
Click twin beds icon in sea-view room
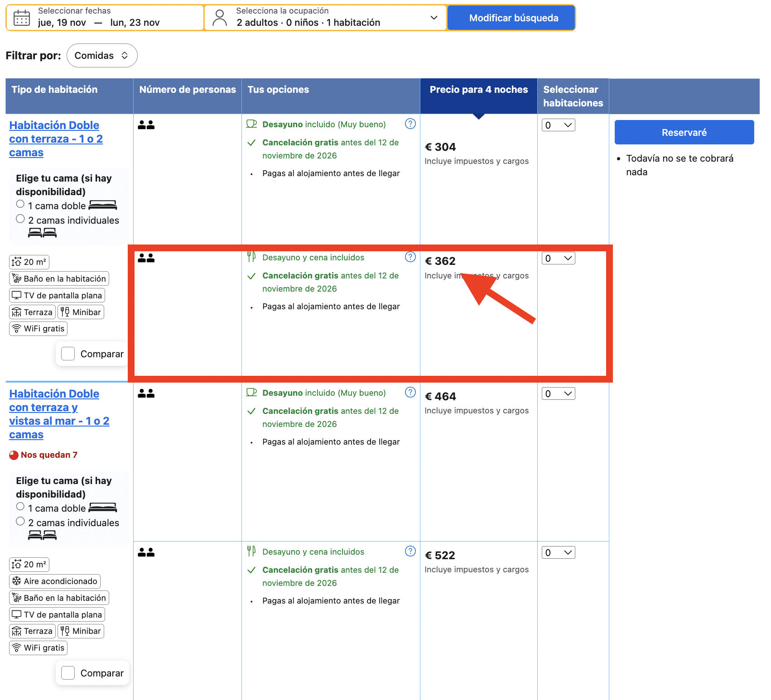(42, 536)
